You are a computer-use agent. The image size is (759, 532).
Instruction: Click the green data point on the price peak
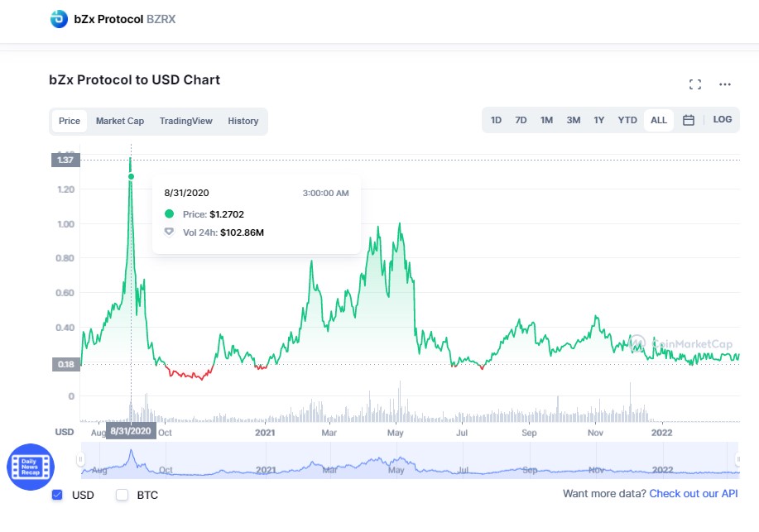click(x=131, y=177)
